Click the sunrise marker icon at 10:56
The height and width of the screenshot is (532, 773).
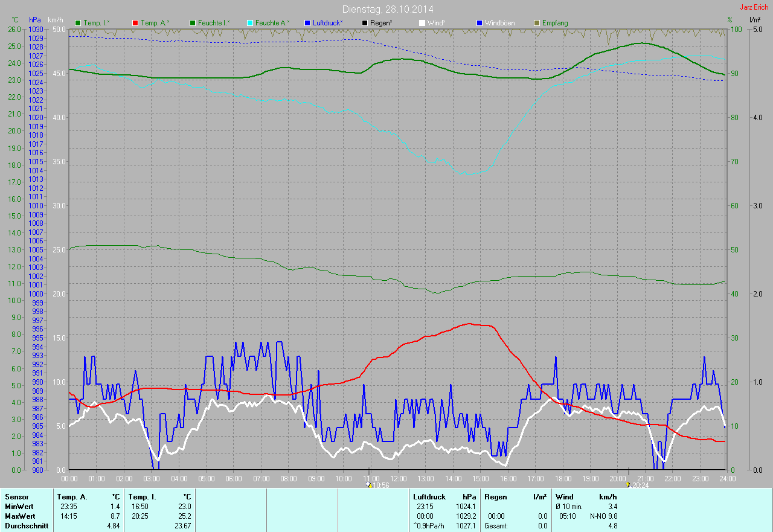pyautogui.click(x=369, y=485)
